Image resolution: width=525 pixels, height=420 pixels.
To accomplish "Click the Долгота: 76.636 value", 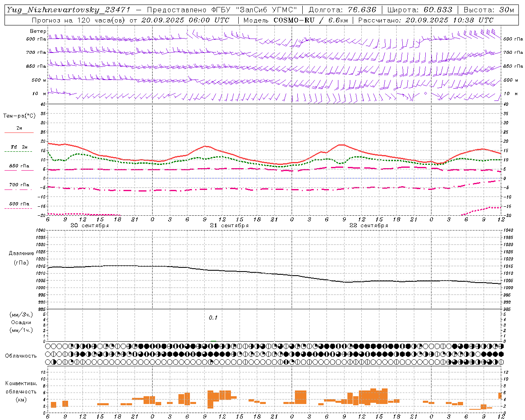I will tap(342, 10).
